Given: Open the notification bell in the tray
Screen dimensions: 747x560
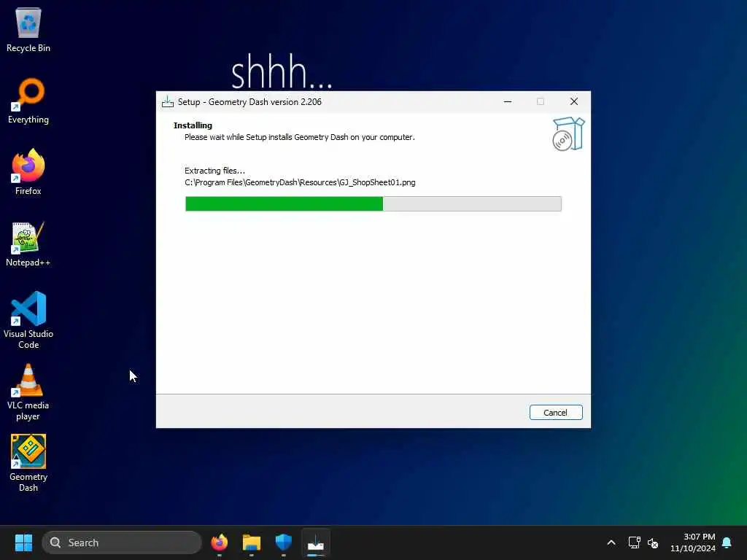Looking at the screenshot, I should pyautogui.click(x=727, y=542).
